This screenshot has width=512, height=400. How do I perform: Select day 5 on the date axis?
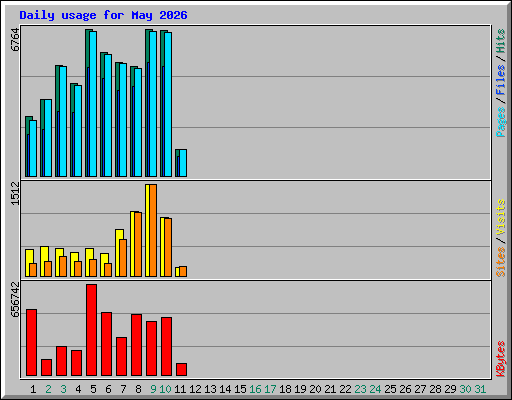93,389
